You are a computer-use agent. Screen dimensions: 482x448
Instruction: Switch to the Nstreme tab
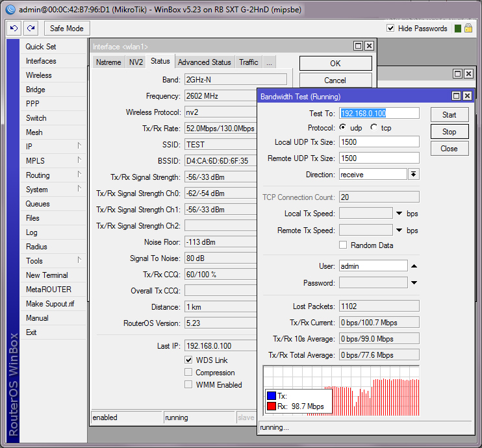pos(108,62)
